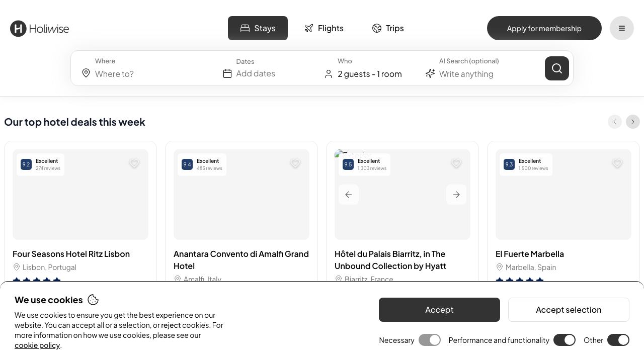Open the Add dates picker

[256, 73]
